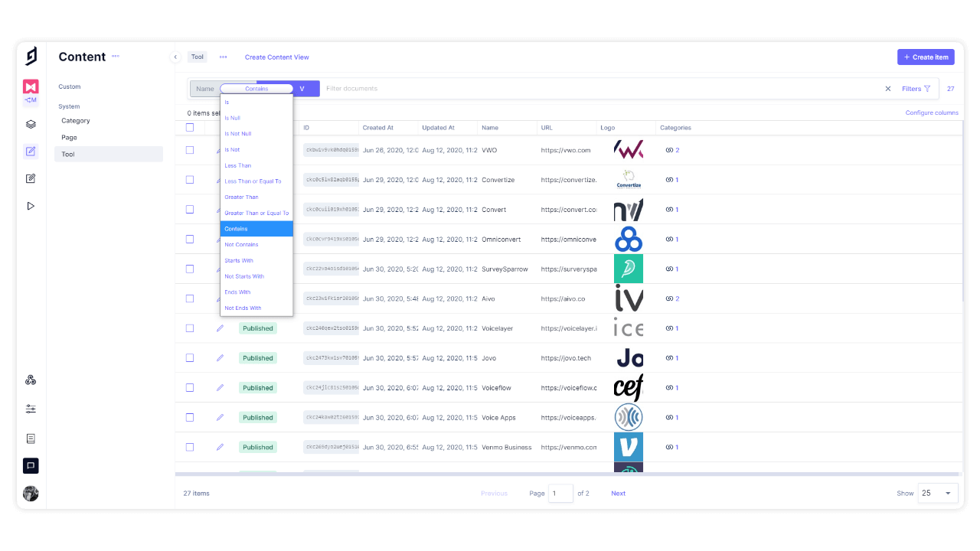Edit the Voicelayer entry via pencil icon
The height and width of the screenshot is (551, 980).
point(220,328)
